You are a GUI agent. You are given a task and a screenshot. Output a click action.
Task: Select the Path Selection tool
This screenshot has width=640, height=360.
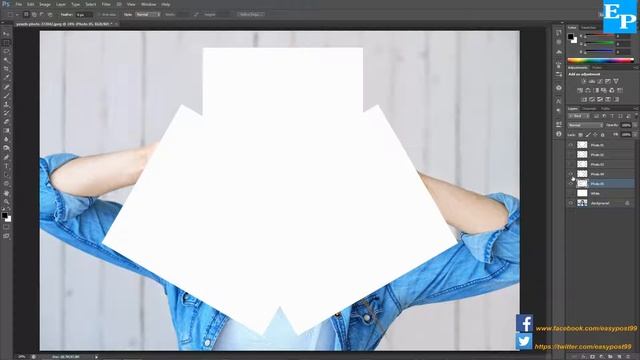click(6, 175)
